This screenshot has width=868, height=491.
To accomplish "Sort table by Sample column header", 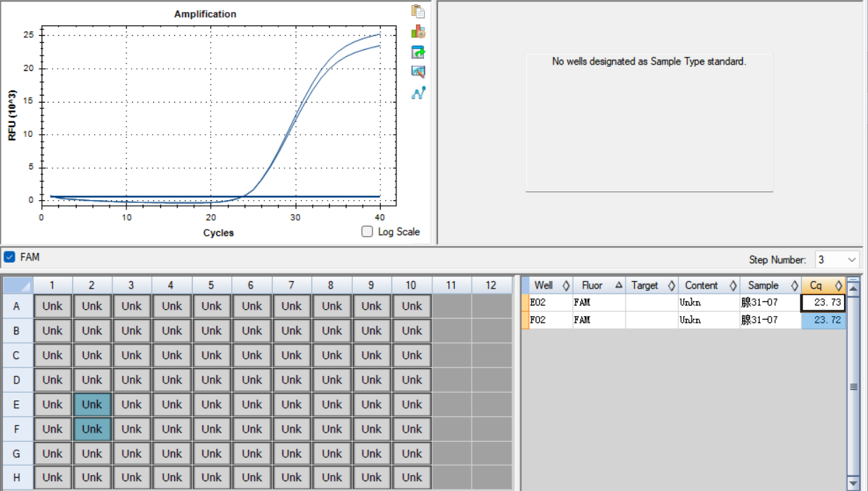I will tap(770, 285).
